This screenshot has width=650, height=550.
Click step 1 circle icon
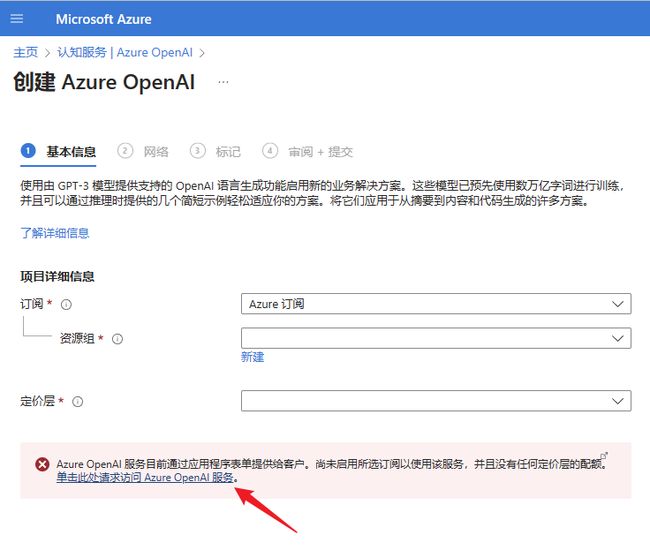(28, 150)
